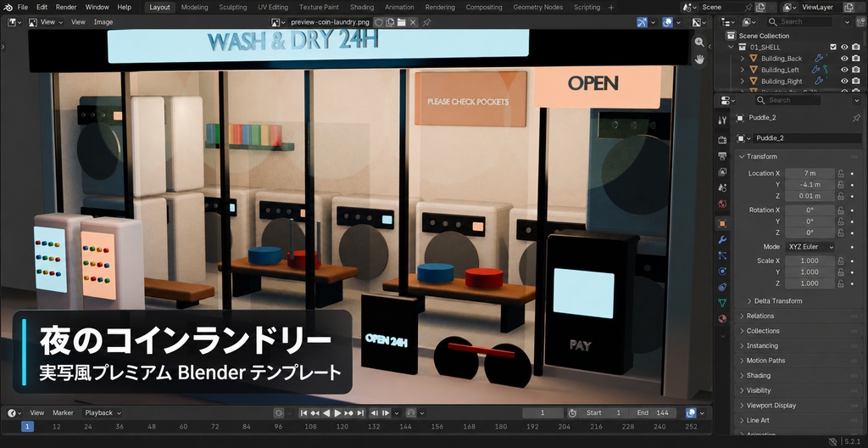Open the Modifiers properties tab
The image size is (868, 448).
722,239
